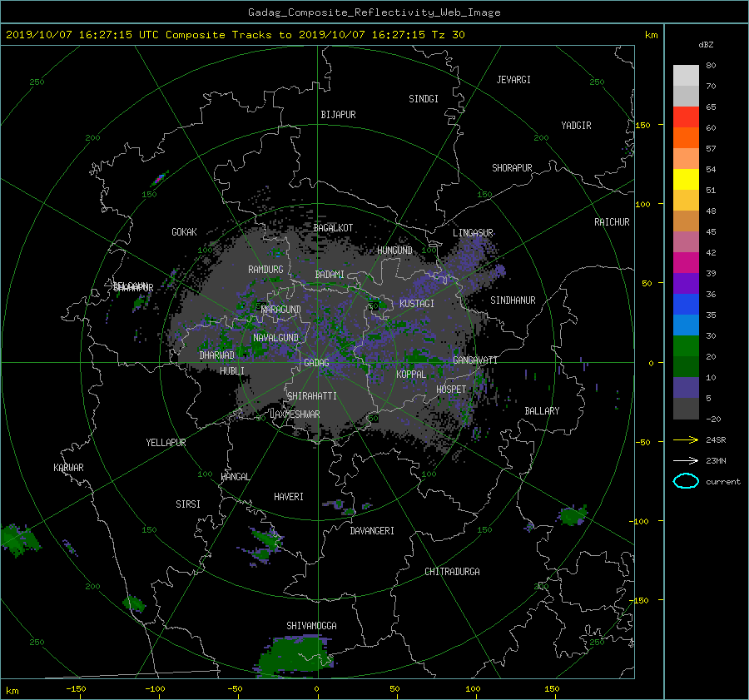Click the LAXMESHWAR city label
This screenshot has height=700, width=749.
[x=295, y=415]
